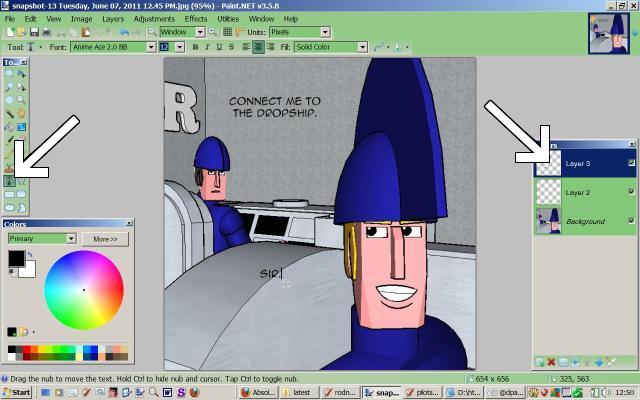The width and height of the screenshot is (640, 400).
Task: Open the Effects menu
Action: click(x=196, y=19)
